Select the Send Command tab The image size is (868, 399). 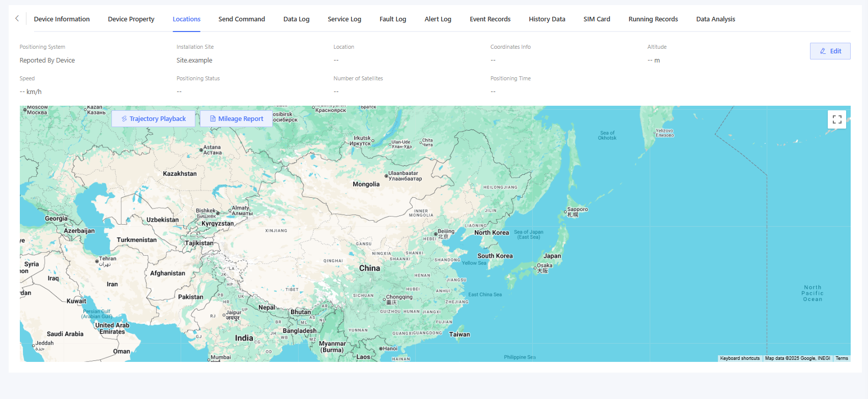242,19
